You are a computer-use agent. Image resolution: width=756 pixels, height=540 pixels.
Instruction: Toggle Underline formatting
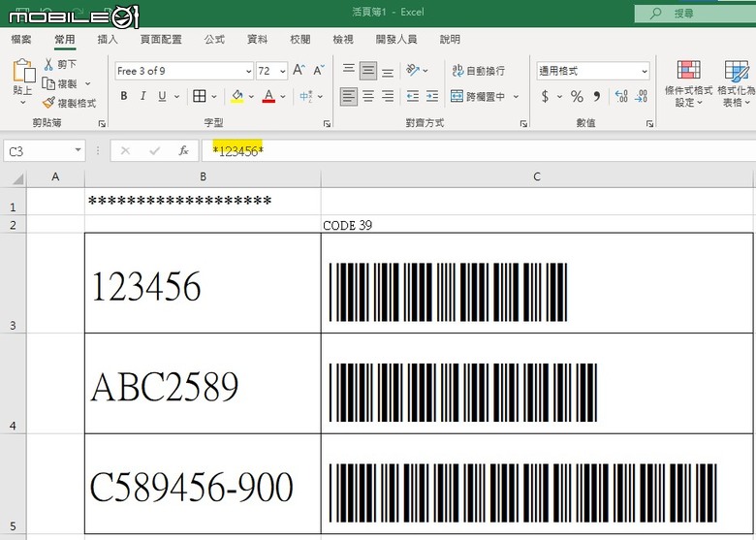tap(162, 96)
